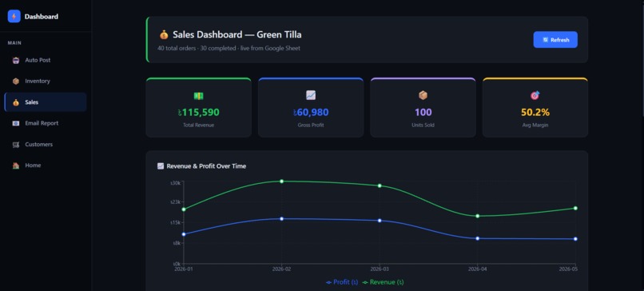644x291 pixels.
Task: Go to Home from the sidebar
Action: (46, 165)
